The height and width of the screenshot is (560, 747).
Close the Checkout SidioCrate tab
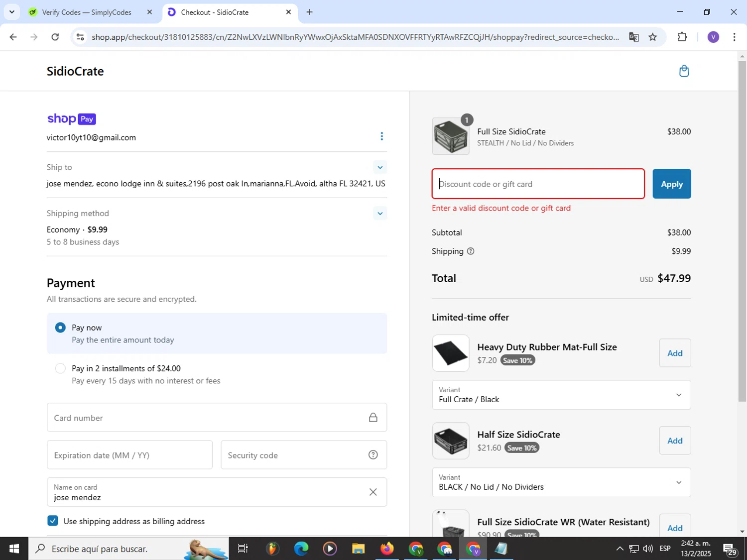pos(288,12)
